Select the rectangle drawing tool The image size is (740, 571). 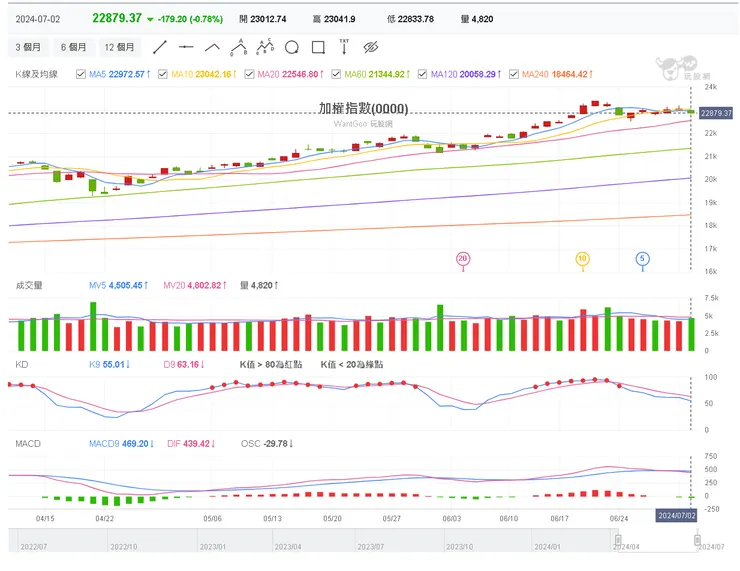tap(318, 47)
